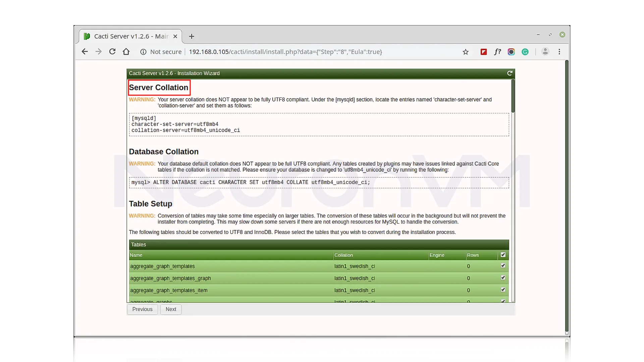Close the Cacti Server tab

point(175,36)
